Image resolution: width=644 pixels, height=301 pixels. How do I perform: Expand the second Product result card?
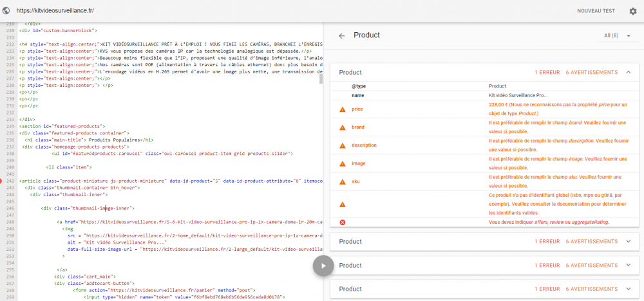coord(628,242)
